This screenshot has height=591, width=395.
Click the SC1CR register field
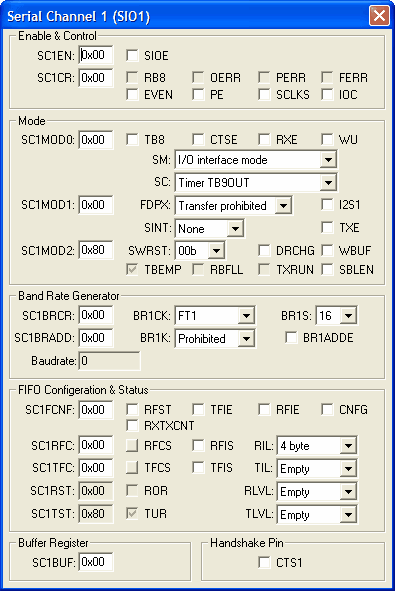point(96,78)
